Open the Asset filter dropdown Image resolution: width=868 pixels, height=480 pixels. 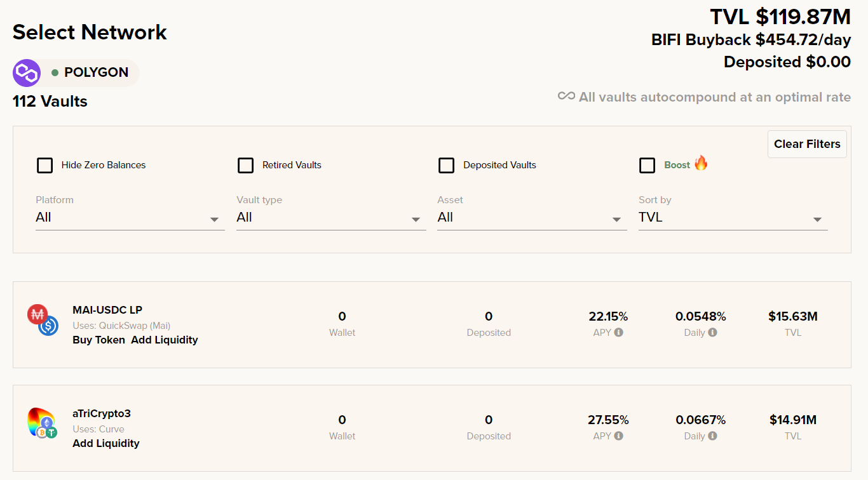coord(531,218)
